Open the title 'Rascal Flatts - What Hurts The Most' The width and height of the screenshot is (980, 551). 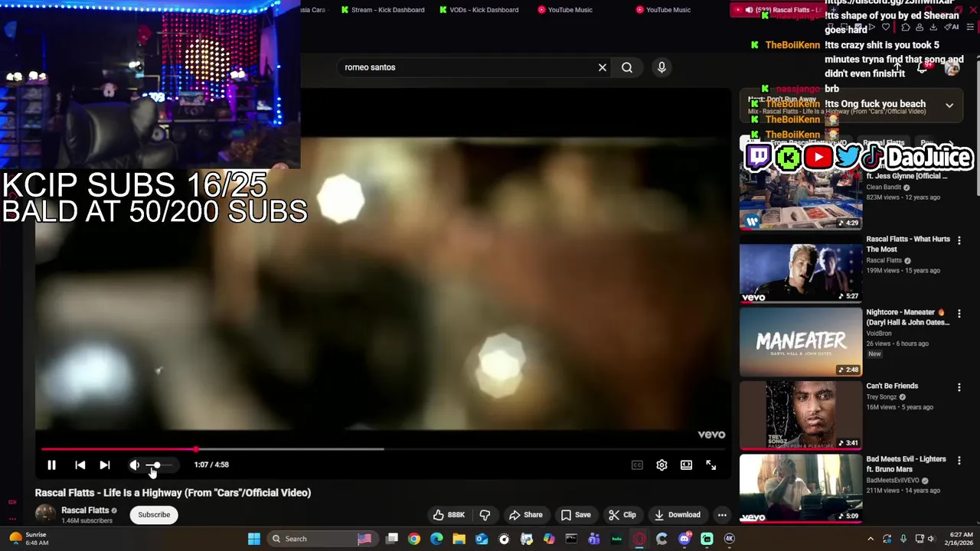point(908,244)
